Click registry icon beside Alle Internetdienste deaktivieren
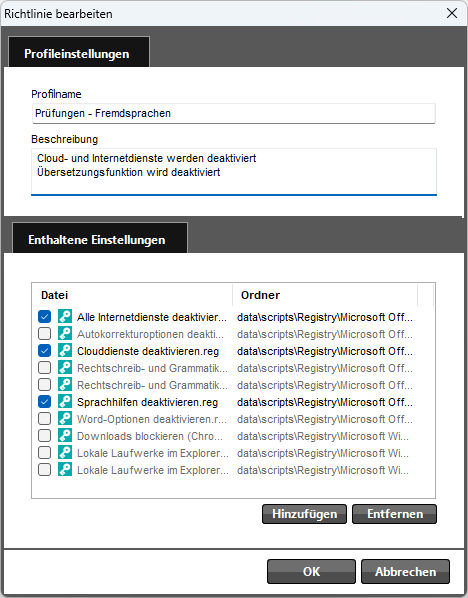Image resolution: width=468 pixels, height=598 pixels. tap(65, 317)
